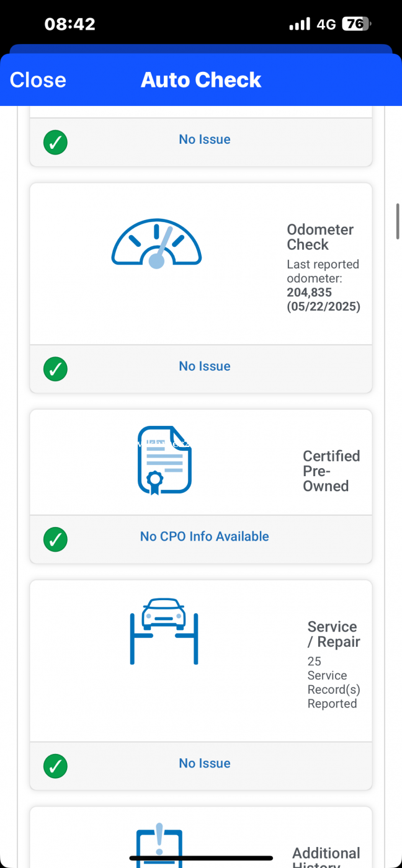Close the Auto Check report
Image resolution: width=402 pixels, height=868 pixels.
click(38, 80)
